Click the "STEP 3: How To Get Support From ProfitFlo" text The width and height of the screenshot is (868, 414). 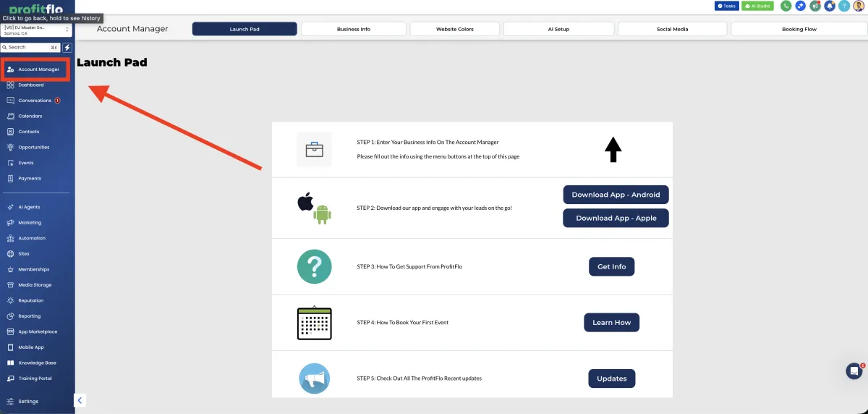click(409, 266)
